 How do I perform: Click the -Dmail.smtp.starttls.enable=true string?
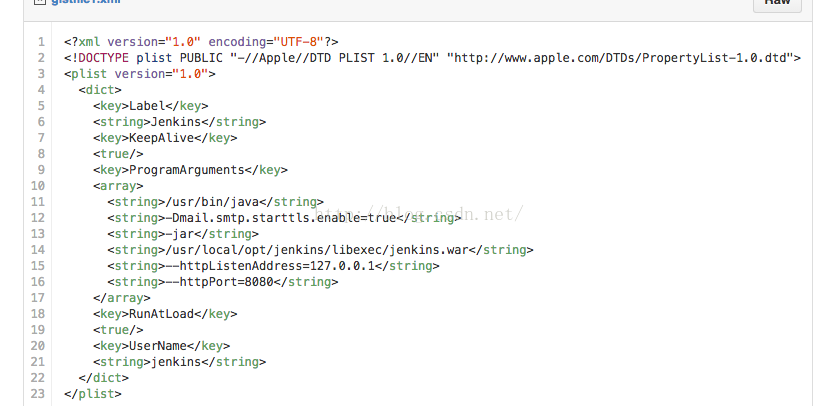tap(284, 218)
